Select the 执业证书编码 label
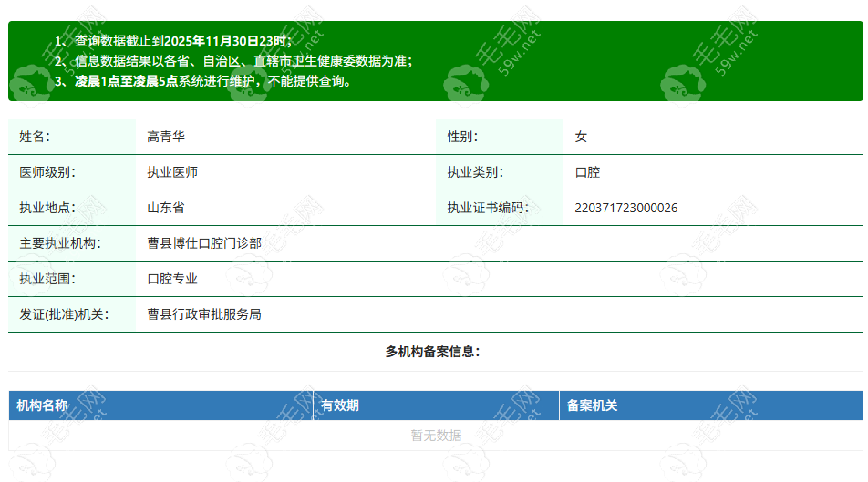Image resolution: width=868 pixels, height=482 pixels. pos(488,208)
